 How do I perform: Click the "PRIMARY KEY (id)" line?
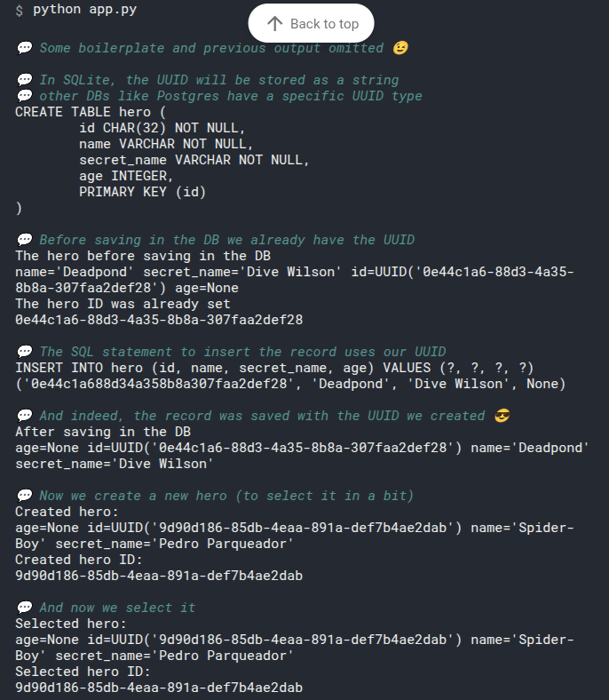tap(143, 192)
